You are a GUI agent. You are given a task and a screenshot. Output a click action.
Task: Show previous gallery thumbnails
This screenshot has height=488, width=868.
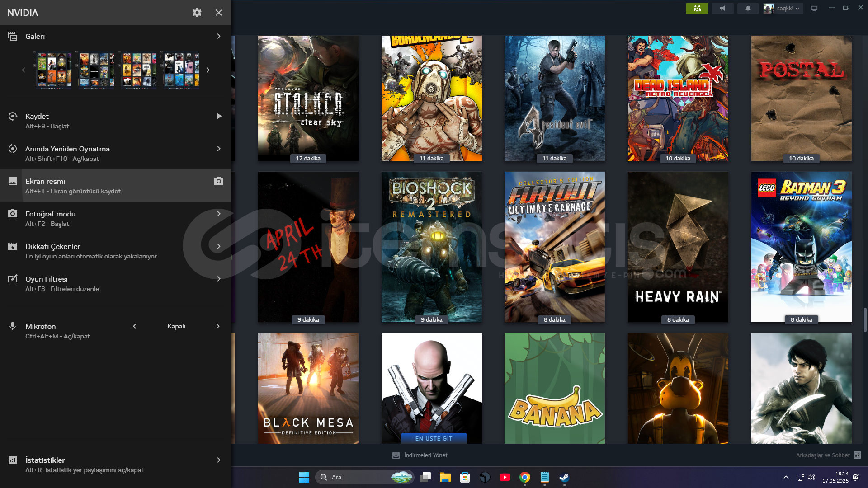24,70
